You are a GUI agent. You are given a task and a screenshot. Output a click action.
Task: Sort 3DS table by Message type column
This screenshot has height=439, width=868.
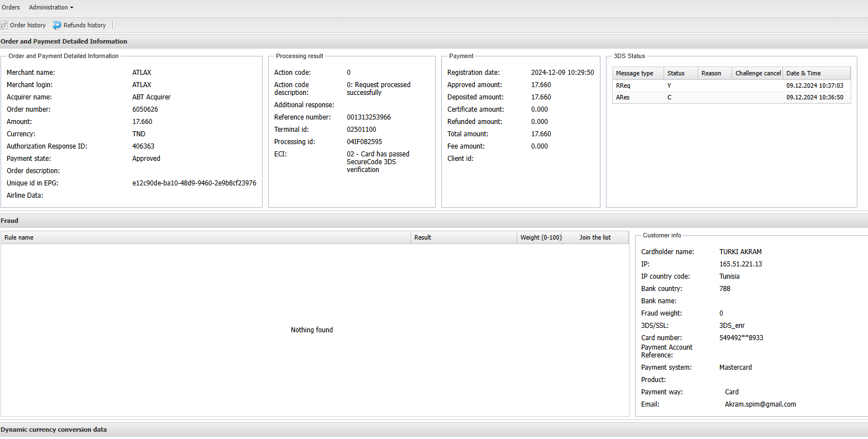coord(635,73)
